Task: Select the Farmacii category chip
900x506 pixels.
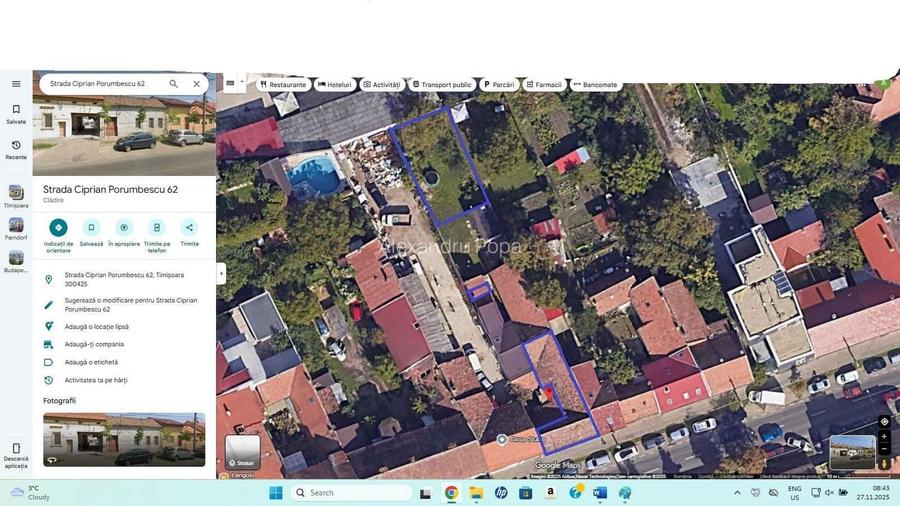Action: (x=544, y=85)
